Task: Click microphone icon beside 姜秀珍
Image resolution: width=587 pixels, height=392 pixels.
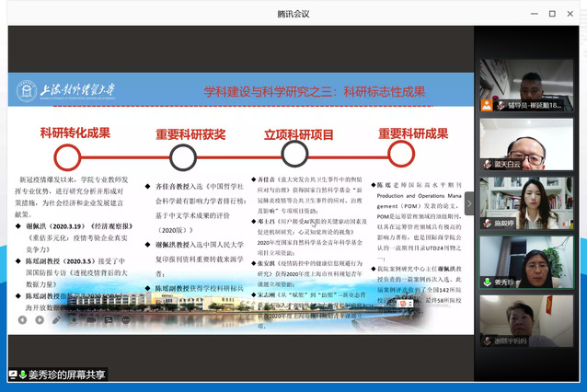Action: click(x=487, y=282)
